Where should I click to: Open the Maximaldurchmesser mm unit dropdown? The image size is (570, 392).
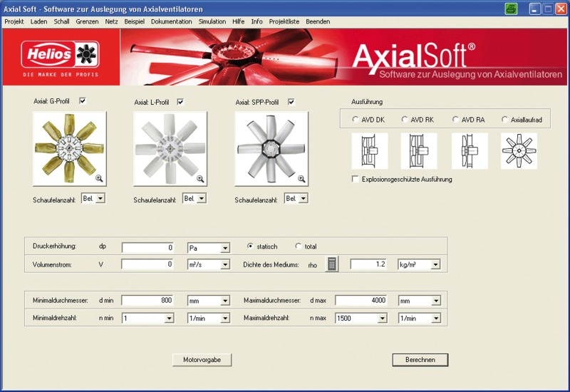436,301
